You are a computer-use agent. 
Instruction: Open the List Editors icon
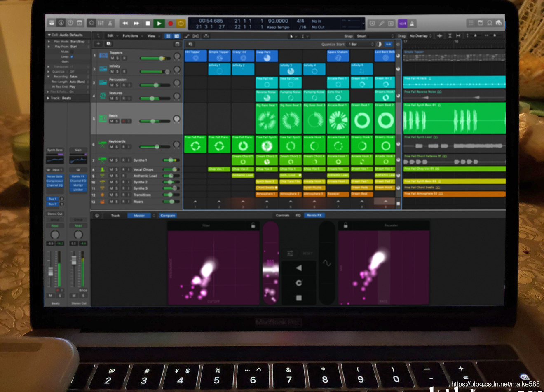point(471,23)
